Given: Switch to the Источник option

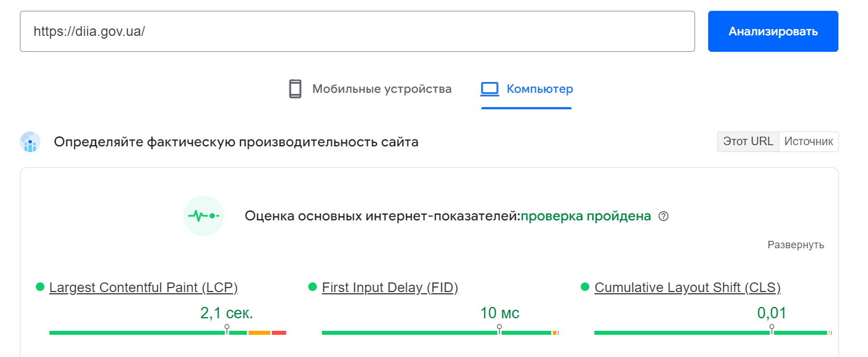Looking at the screenshot, I should click(808, 141).
